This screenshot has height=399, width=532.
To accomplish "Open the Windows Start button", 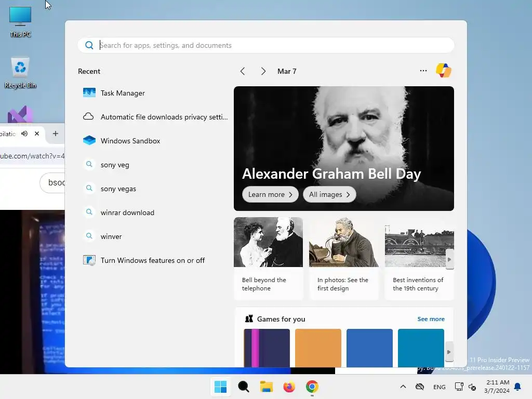I will tap(220, 387).
